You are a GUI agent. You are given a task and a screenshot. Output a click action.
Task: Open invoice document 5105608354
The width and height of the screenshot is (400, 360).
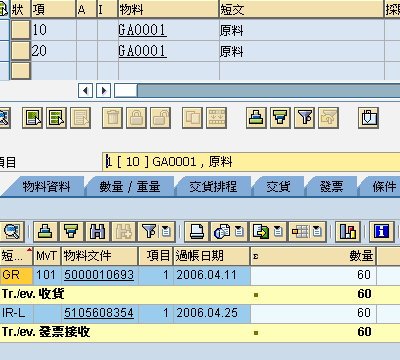99,313
